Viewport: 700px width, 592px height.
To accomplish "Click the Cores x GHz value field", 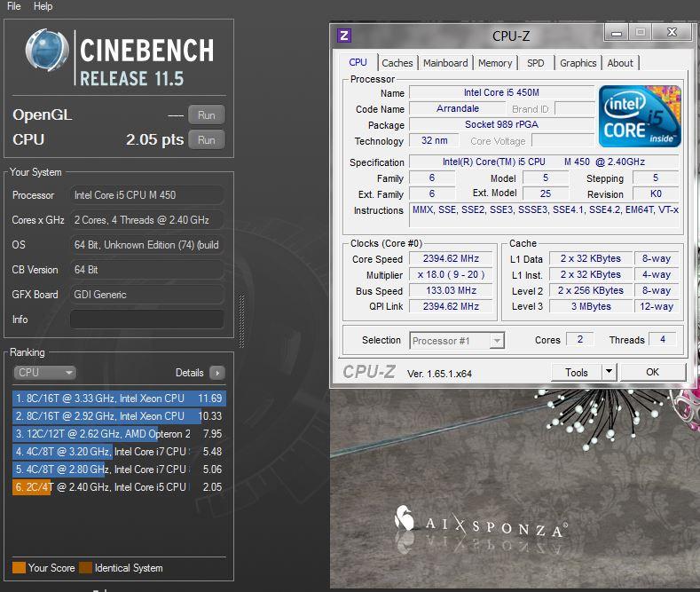I will click(x=147, y=220).
